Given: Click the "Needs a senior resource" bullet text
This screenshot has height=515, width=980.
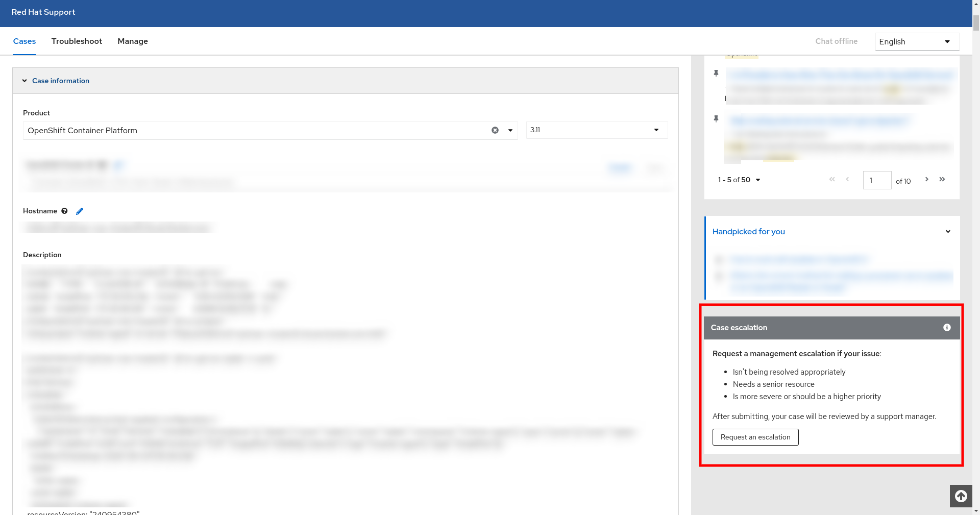Looking at the screenshot, I should tap(773, 384).
